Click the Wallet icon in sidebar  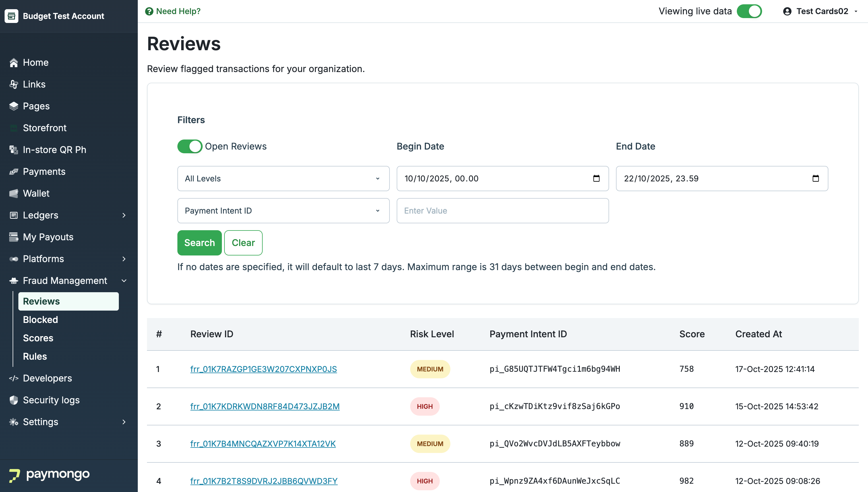[x=13, y=193]
